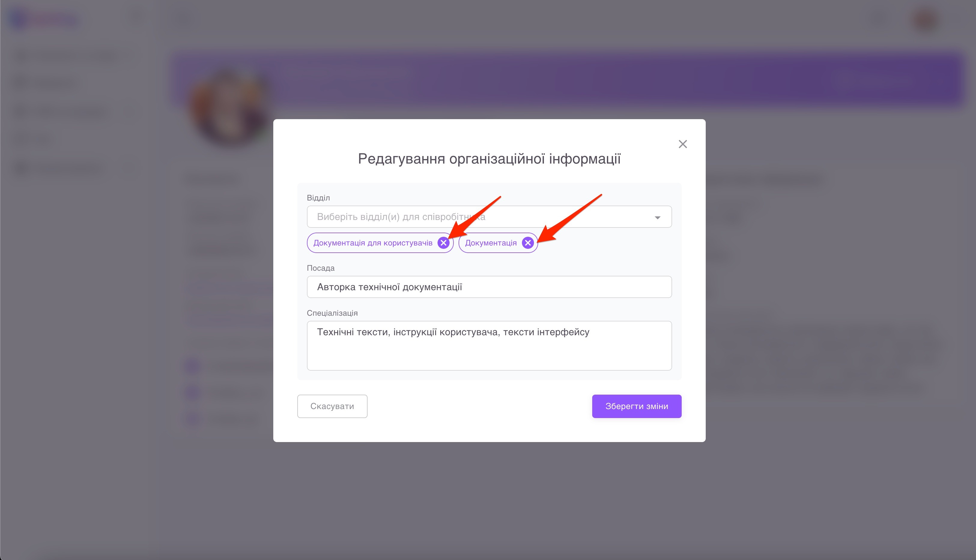Cancel editing with the Скасувати button
The image size is (976, 560).
click(x=332, y=406)
